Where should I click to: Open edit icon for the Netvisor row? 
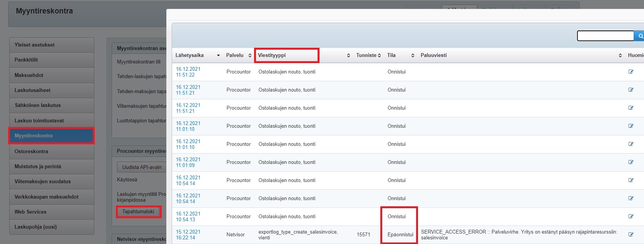[631, 234]
